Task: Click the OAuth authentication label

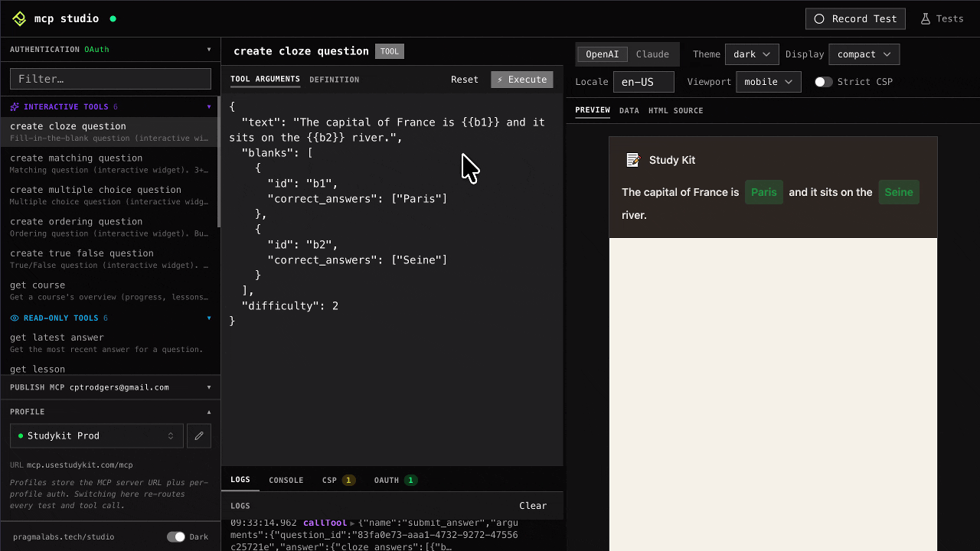Action: (96, 50)
